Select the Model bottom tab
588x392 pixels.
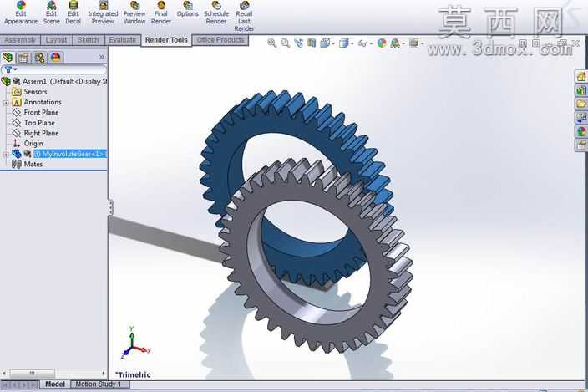tap(55, 384)
